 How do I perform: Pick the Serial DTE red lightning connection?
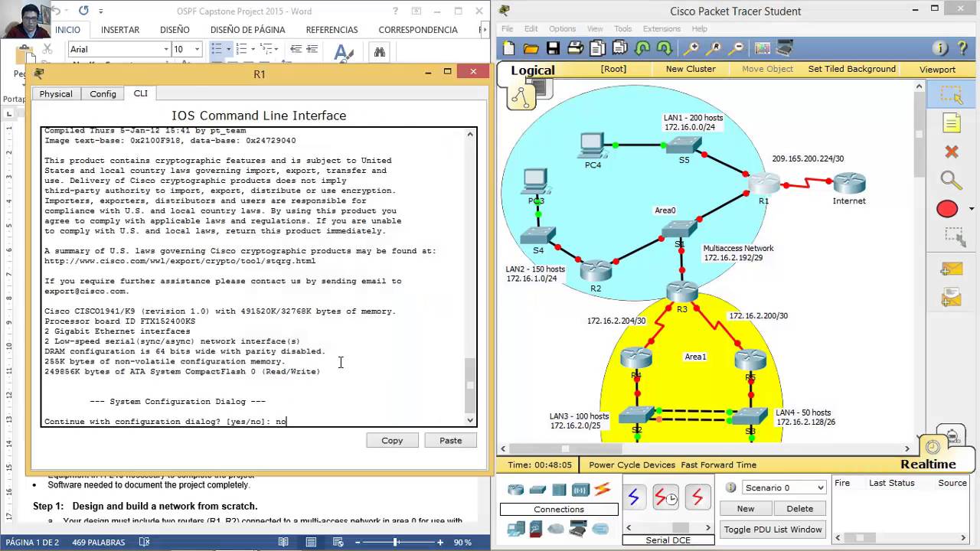tap(697, 497)
